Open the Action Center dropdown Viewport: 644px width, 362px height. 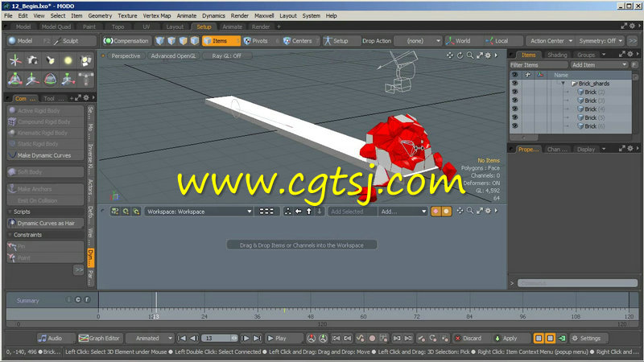point(551,41)
